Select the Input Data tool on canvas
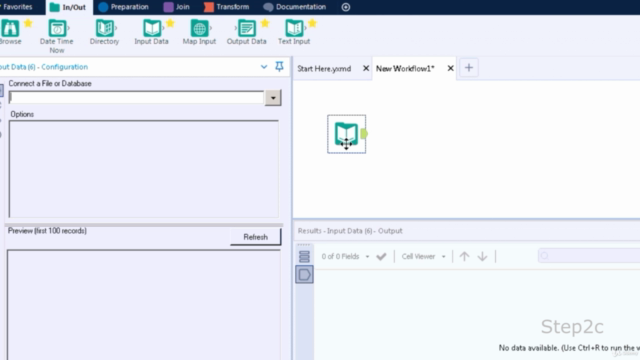 (x=346, y=134)
